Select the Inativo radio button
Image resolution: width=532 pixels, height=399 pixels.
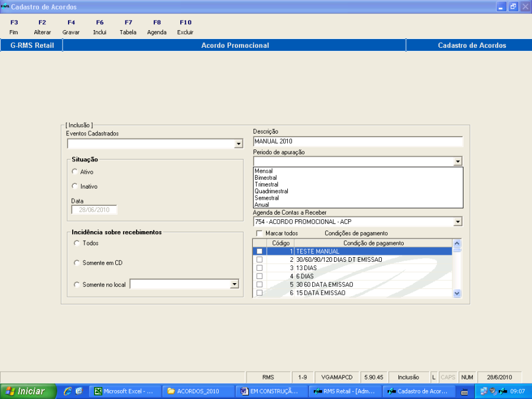[74, 186]
